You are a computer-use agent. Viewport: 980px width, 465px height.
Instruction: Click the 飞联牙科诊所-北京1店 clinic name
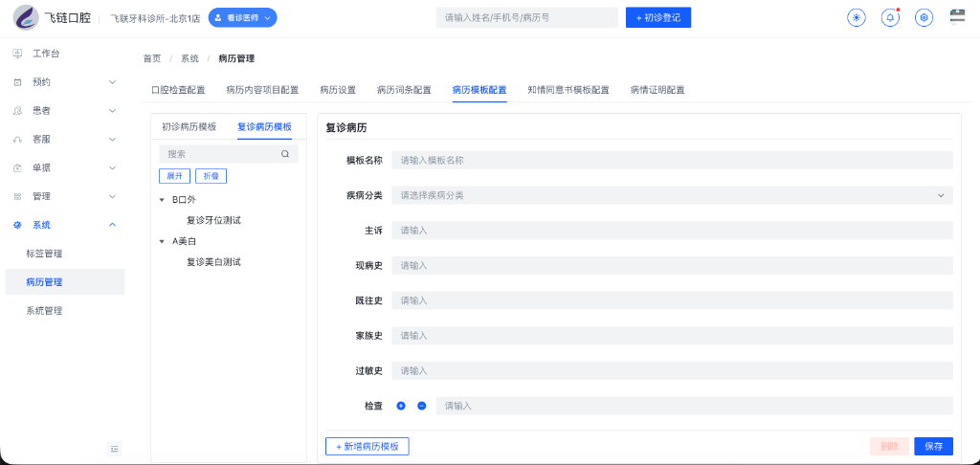(156, 18)
